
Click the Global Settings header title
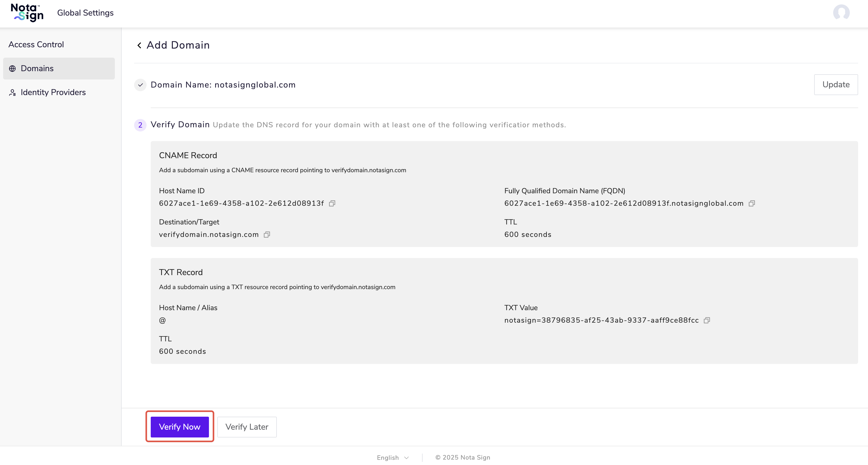coord(85,13)
